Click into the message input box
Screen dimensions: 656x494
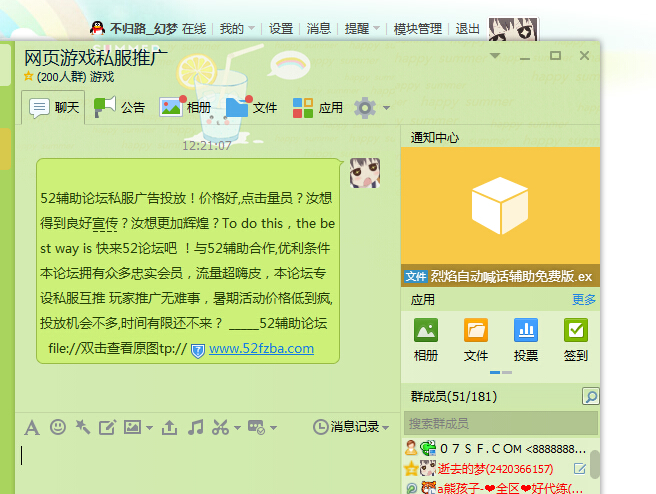tap(207, 466)
